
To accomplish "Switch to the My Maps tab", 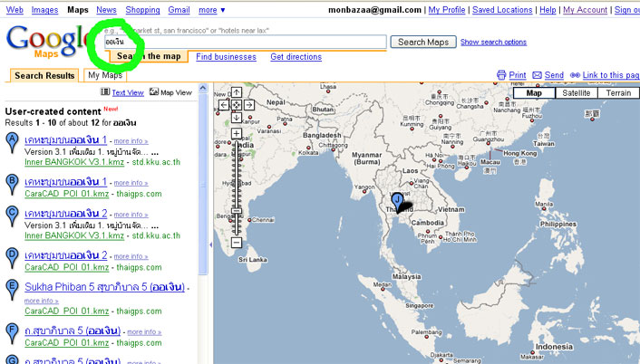I will pos(105,75).
